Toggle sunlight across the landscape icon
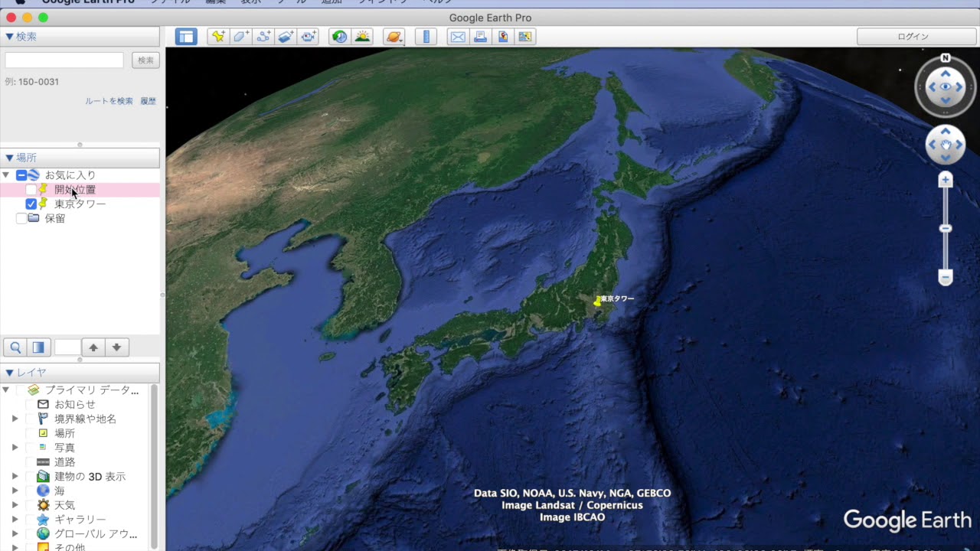Viewport: 980px width, 551px height. point(362,36)
